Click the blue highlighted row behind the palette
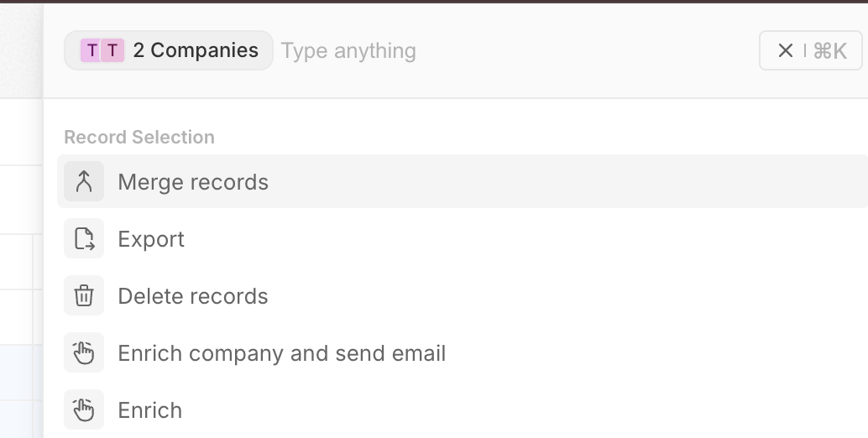Image resolution: width=868 pixels, height=438 pixels. click(21, 373)
